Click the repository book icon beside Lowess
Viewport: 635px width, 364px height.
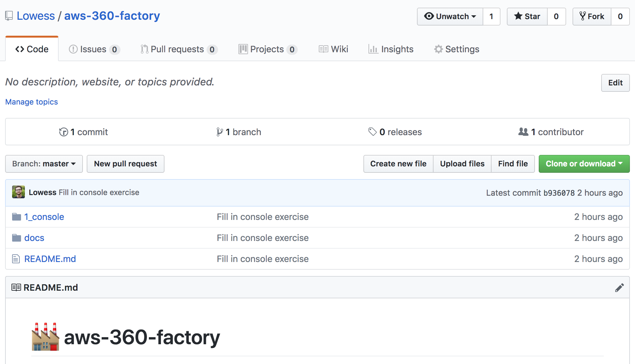(x=9, y=16)
